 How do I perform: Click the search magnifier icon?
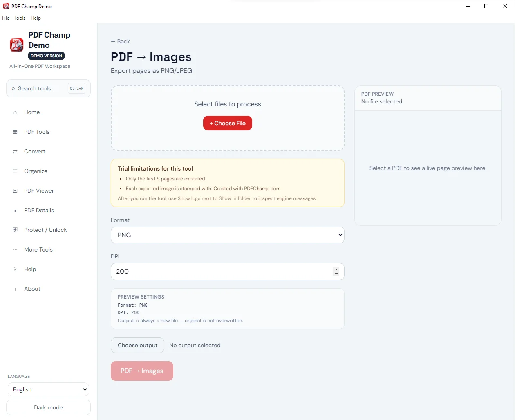(x=13, y=89)
